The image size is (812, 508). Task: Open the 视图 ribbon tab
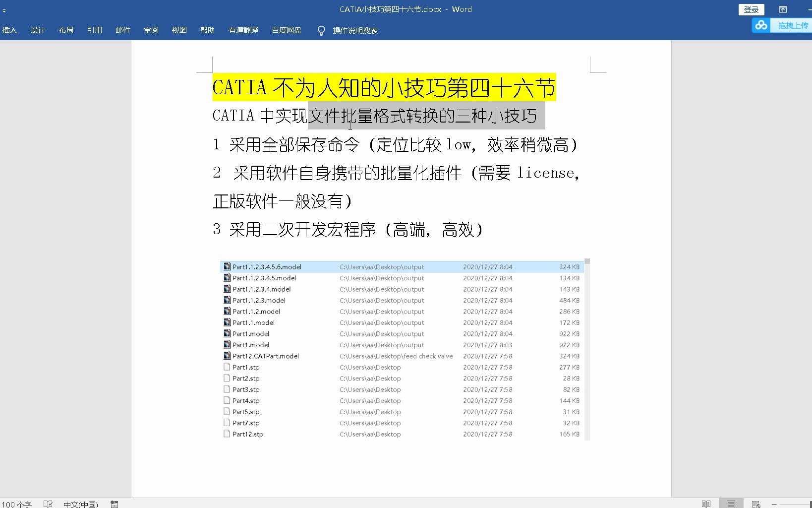[179, 30]
